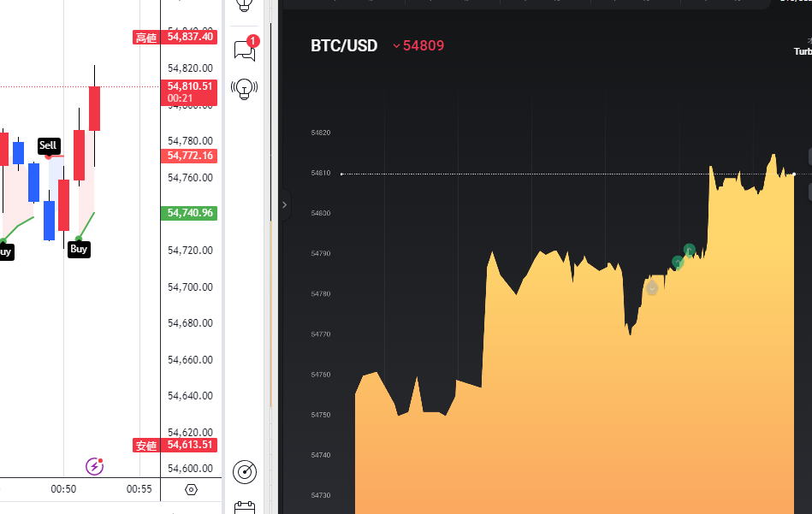Click the green 54,740.96 price label
The height and width of the screenshot is (514, 812).
point(189,213)
